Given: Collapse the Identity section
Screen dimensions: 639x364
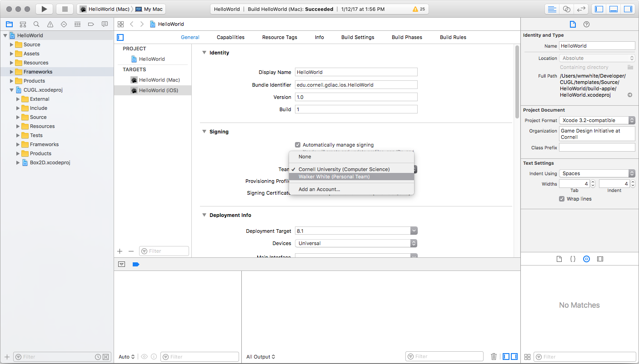Looking at the screenshot, I should tap(204, 53).
